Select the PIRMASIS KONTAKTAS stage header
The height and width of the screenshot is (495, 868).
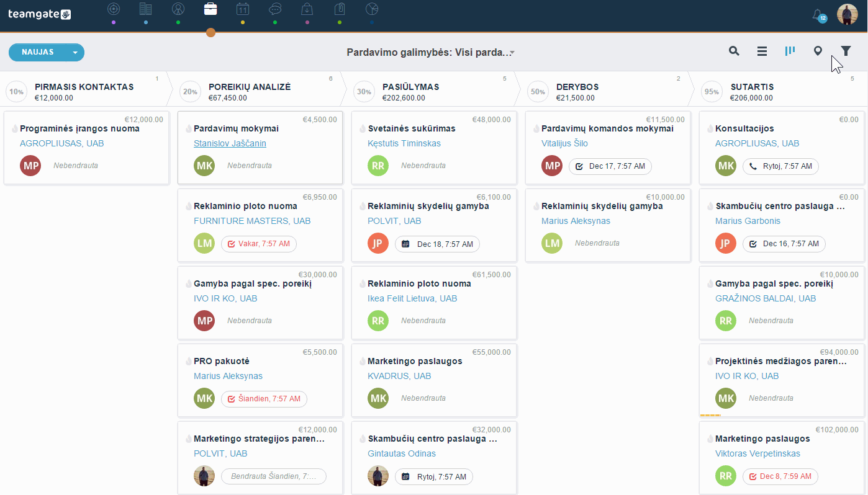84,87
